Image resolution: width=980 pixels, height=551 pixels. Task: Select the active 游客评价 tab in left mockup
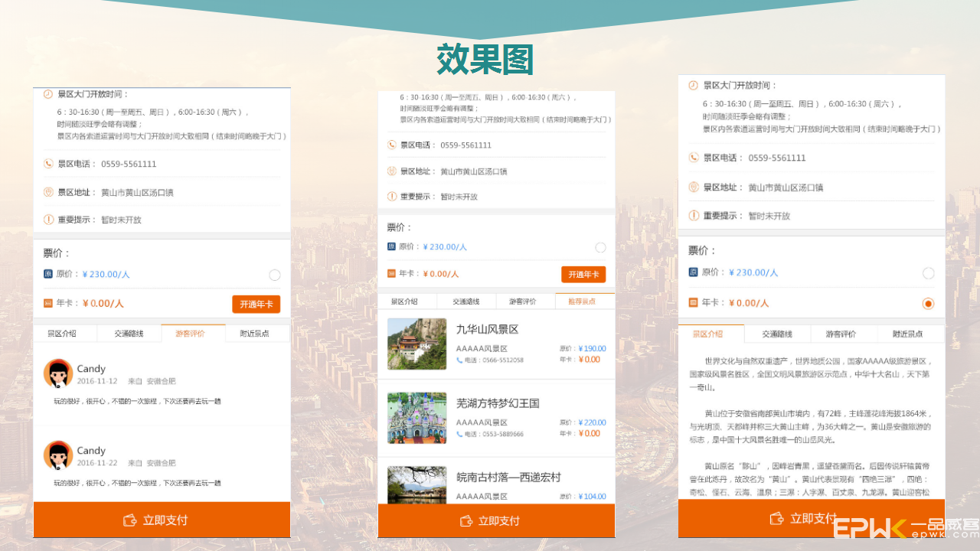(194, 334)
